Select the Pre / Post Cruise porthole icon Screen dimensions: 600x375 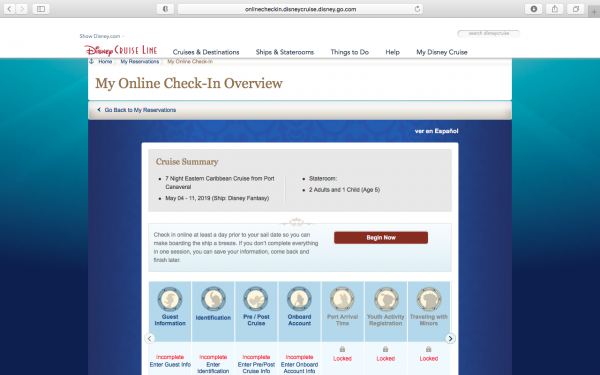(256, 299)
